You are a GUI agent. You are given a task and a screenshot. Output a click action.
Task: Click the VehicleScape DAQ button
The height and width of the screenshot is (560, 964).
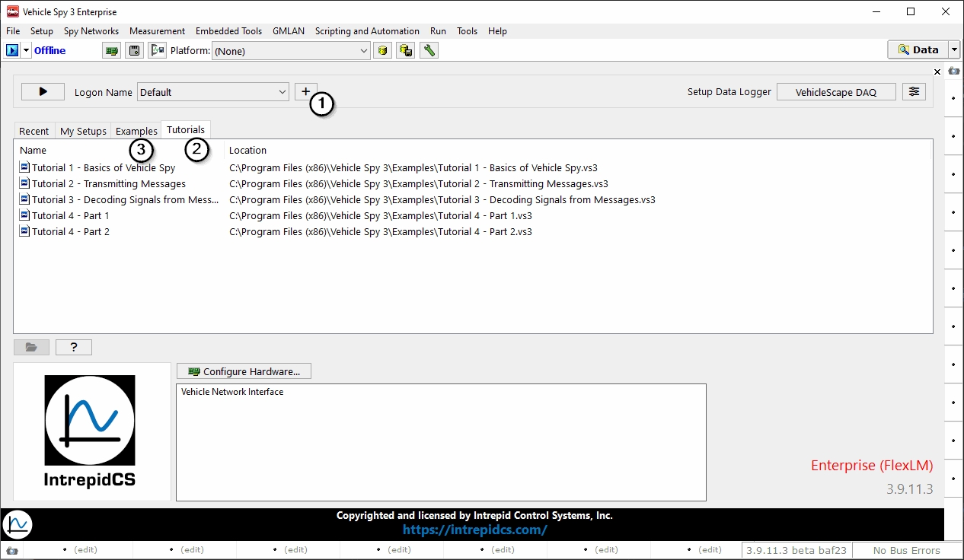pos(835,92)
